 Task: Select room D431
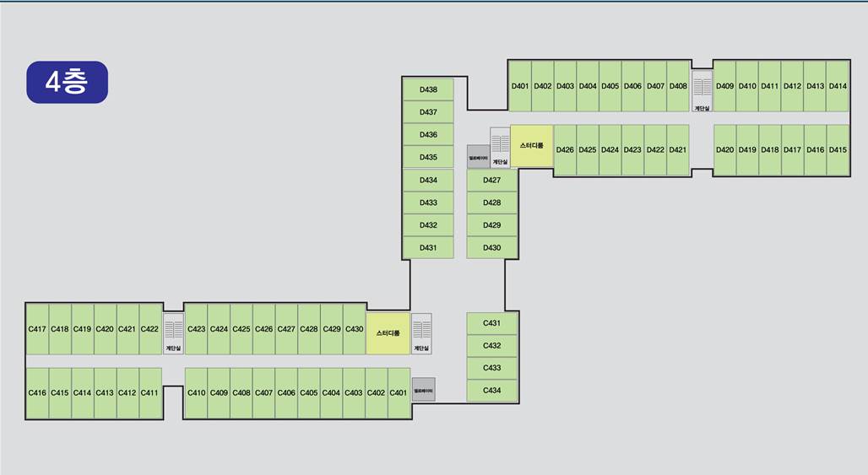point(428,248)
